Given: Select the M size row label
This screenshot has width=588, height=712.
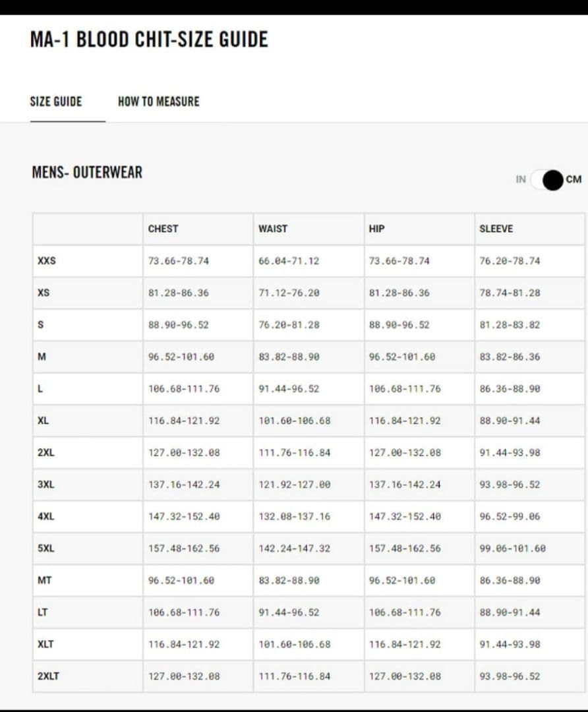Looking at the screenshot, I should 42,357.
